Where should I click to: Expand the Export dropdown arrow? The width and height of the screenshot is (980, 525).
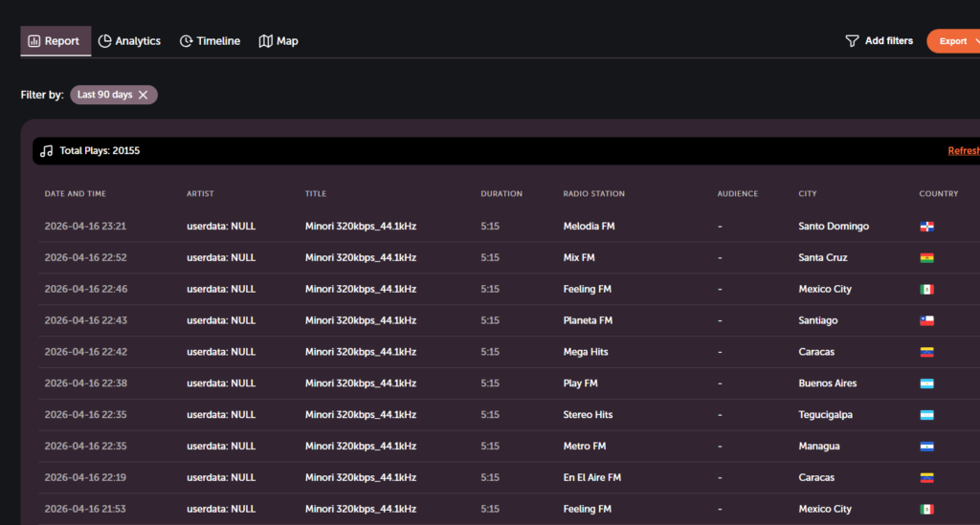pos(976,41)
